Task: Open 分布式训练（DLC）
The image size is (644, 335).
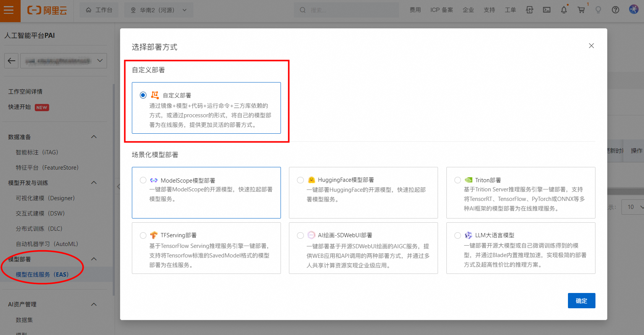Action: coord(39,229)
